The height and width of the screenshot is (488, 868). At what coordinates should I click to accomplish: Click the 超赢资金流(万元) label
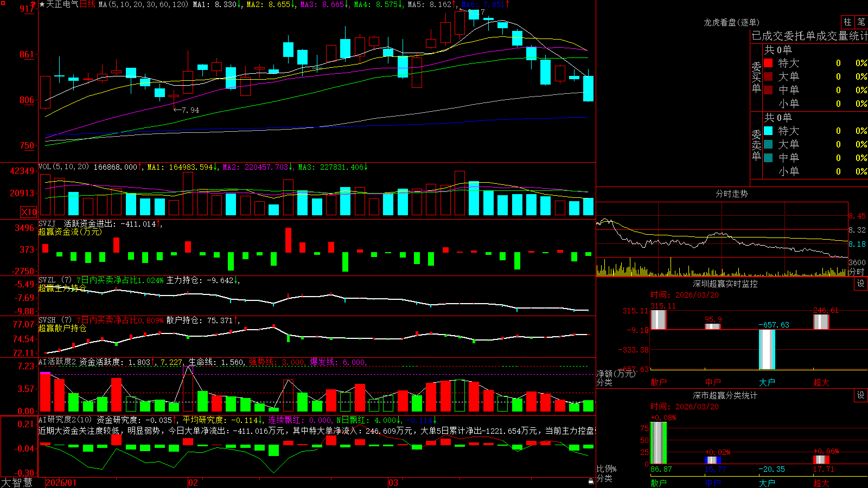70,232
